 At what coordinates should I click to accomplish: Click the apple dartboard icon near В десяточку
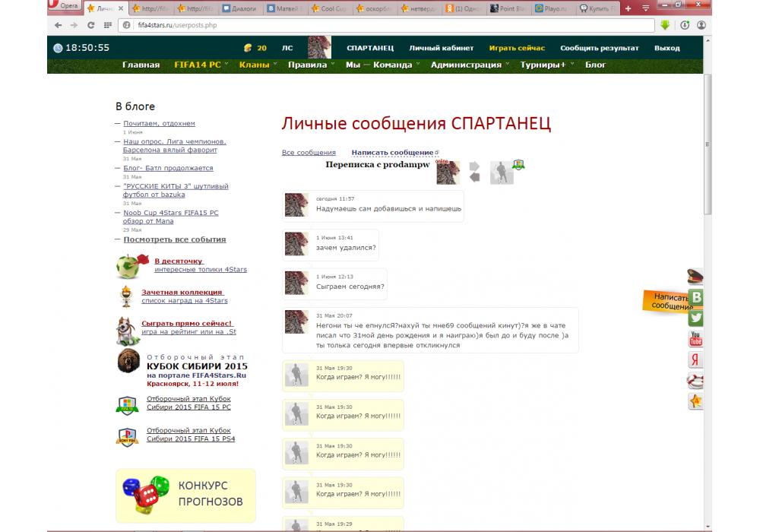[131, 266]
